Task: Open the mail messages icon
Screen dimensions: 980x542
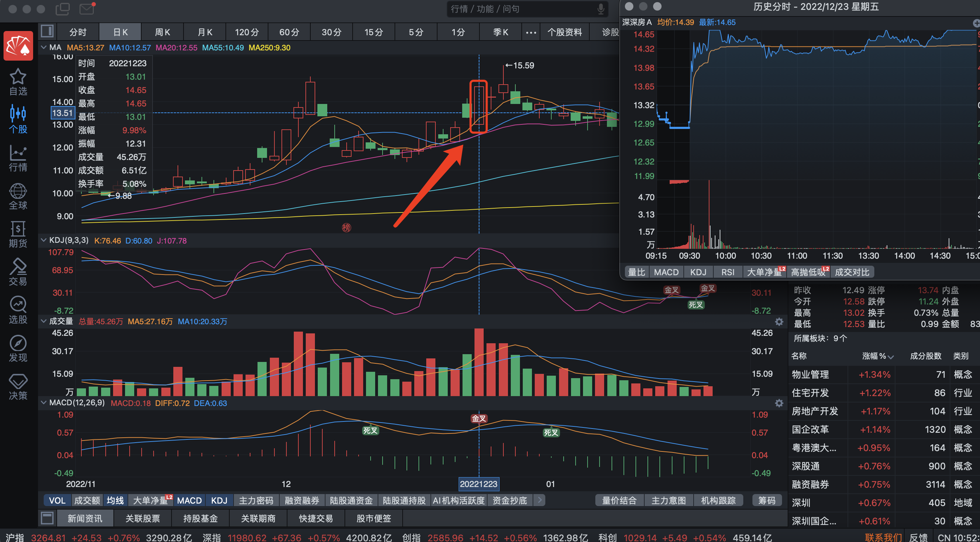Action: pos(87,8)
